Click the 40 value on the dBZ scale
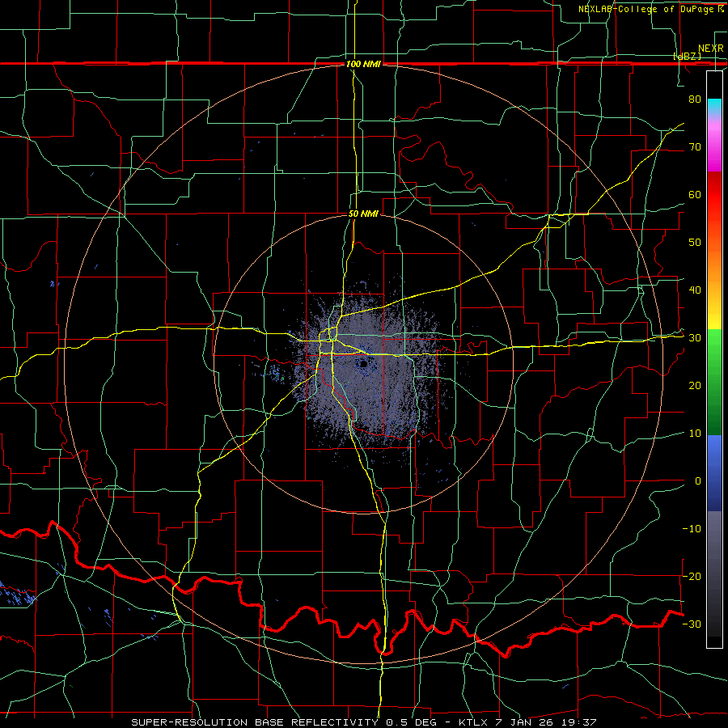Image resolution: width=728 pixels, height=728 pixels. pos(695,290)
